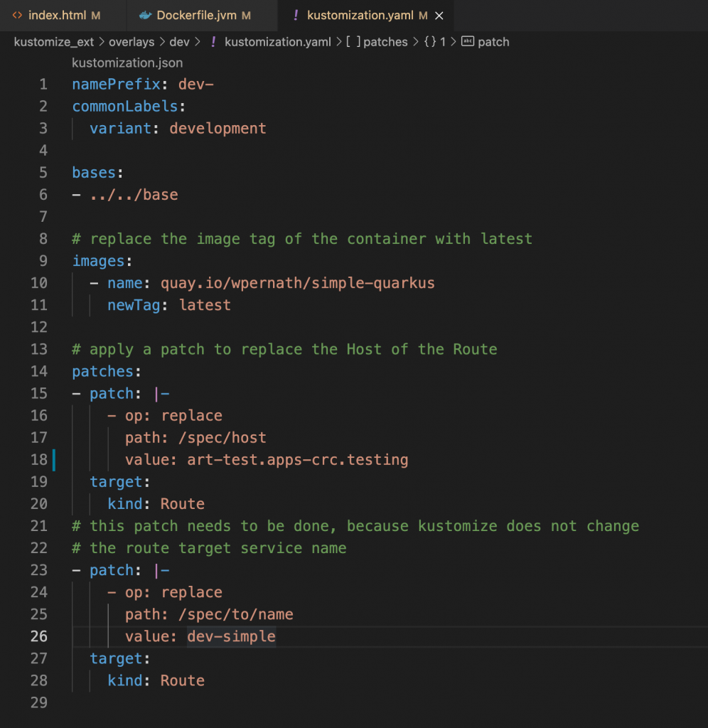Click the kustomization.json schema link above line 1

pyautogui.click(x=127, y=63)
